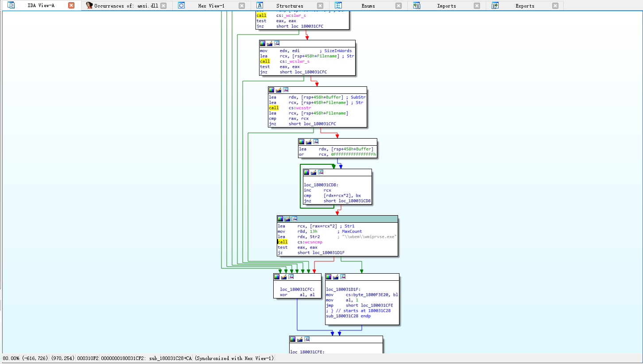Click 'xor al, al' instruction
The image size is (643, 364).
(x=297, y=294)
